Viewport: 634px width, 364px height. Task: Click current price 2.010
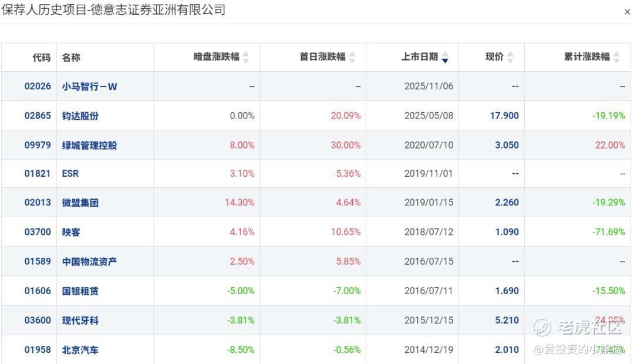tap(507, 350)
